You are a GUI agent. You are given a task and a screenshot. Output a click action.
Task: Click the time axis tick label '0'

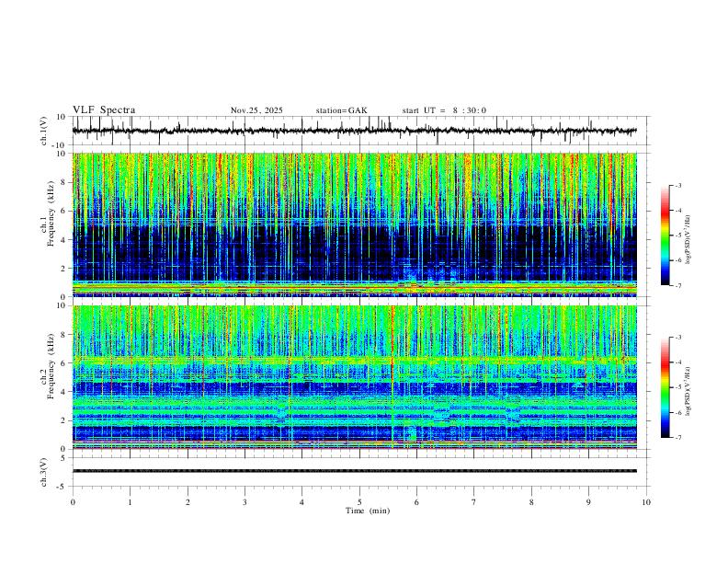click(73, 502)
